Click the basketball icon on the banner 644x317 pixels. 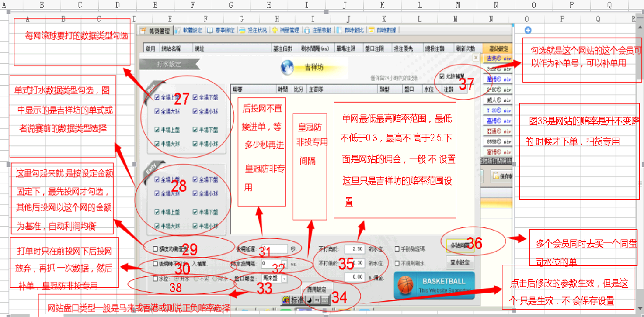pyautogui.click(x=405, y=284)
